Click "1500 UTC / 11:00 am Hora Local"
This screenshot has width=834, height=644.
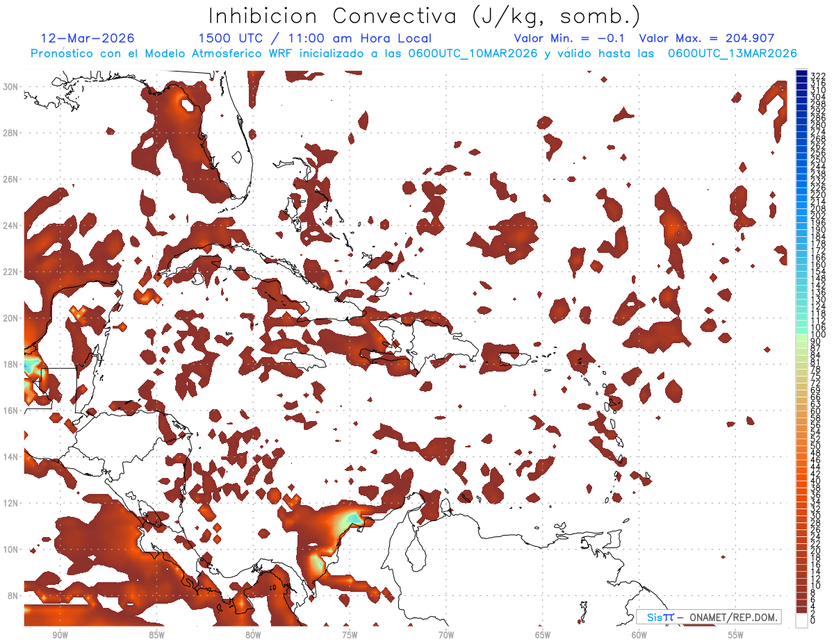tap(315, 38)
